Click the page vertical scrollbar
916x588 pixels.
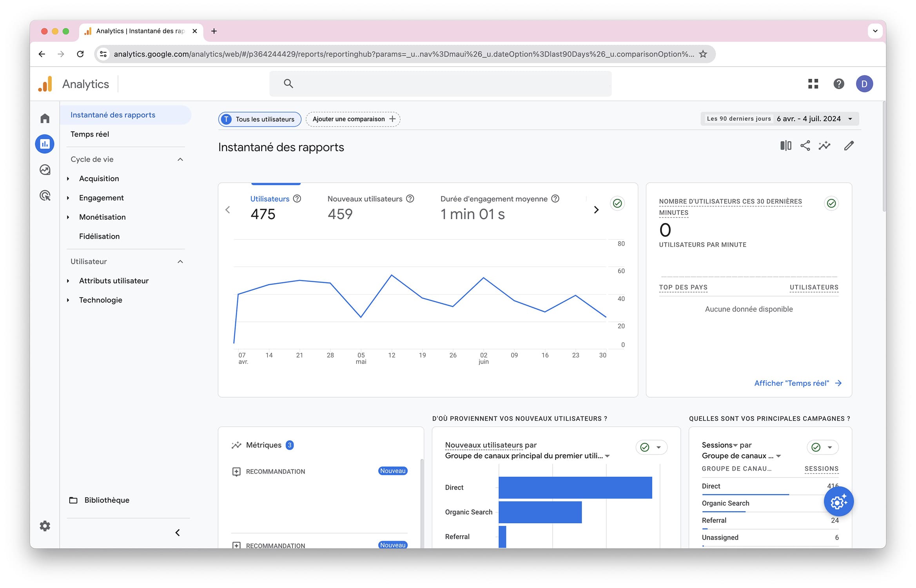tap(884, 157)
